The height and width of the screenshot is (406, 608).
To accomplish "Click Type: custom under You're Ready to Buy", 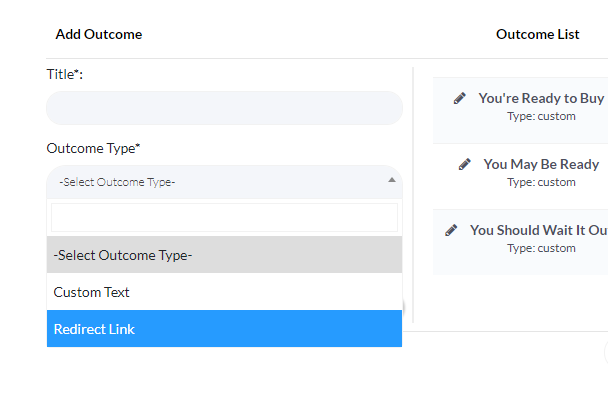I will coord(541,116).
